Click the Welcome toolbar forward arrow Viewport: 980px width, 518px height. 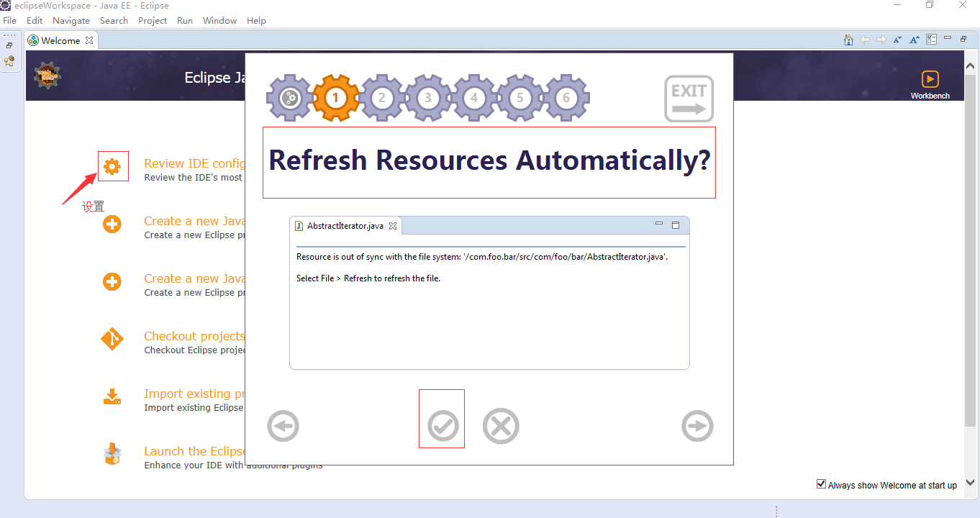881,40
